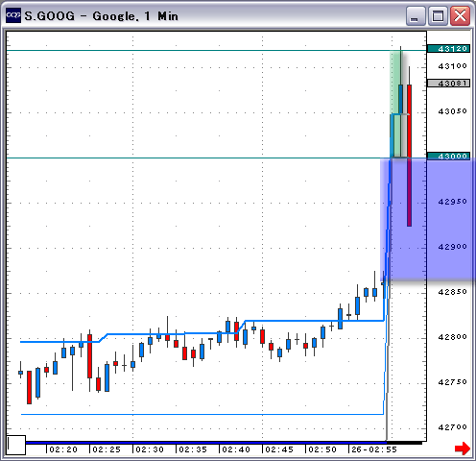Click the 42850 price axis value
This screenshot has height=461, width=476.
click(452, 292)
